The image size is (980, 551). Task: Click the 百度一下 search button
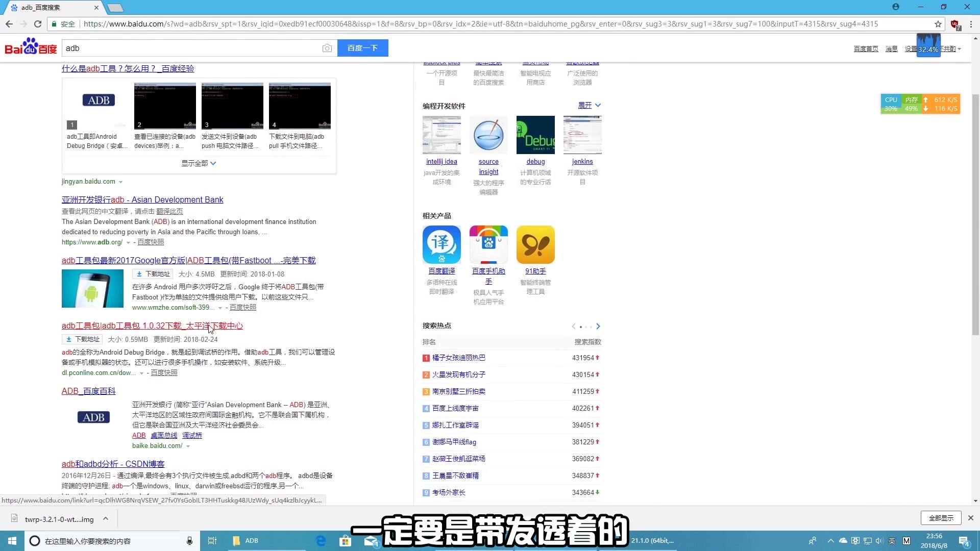click(x=362, y=47)
